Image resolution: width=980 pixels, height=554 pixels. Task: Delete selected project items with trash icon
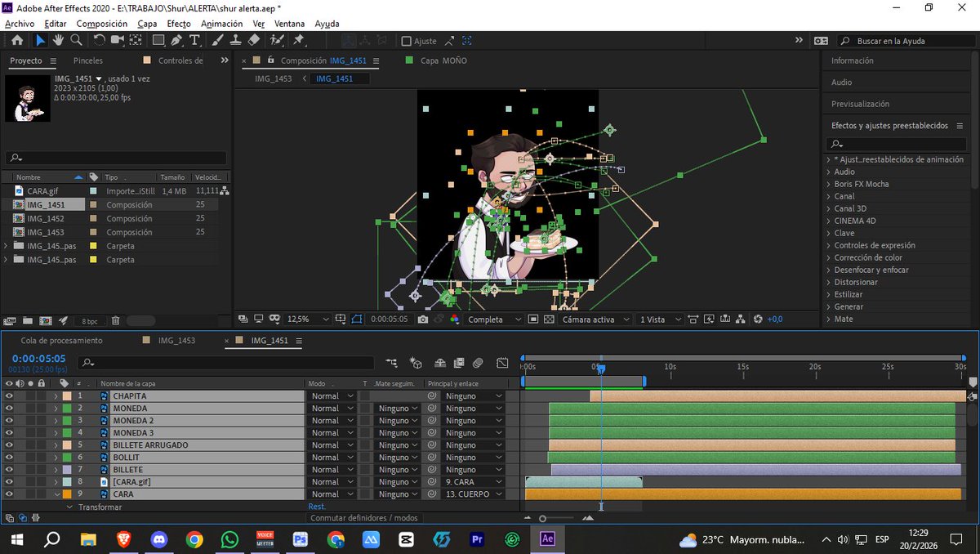115,321
